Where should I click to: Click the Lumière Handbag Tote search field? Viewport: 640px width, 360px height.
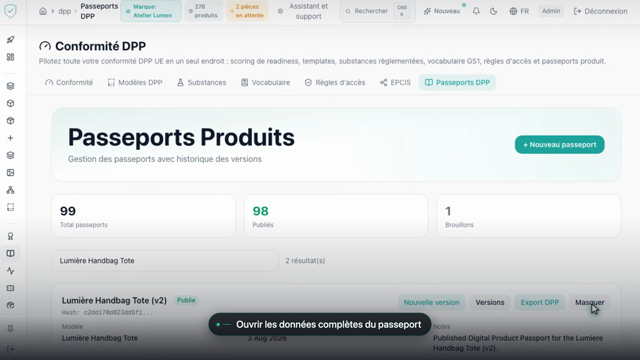[x=165, y=260]
